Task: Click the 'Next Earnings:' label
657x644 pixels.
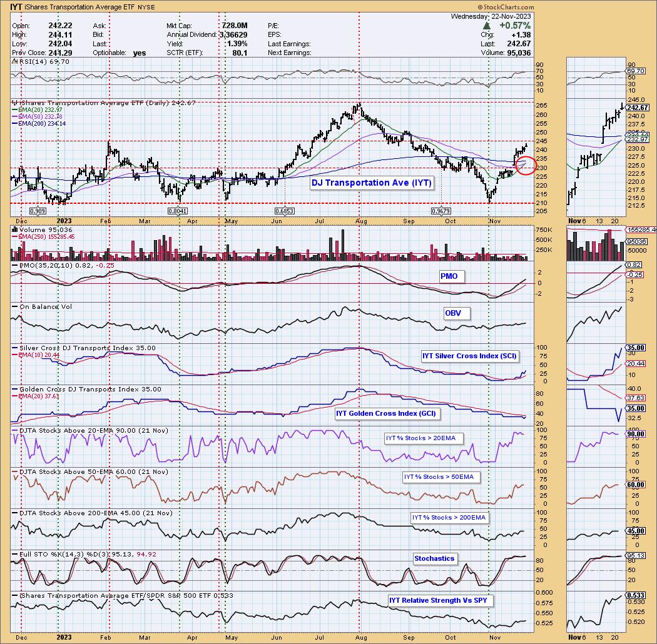Action: tap(290, 53)
